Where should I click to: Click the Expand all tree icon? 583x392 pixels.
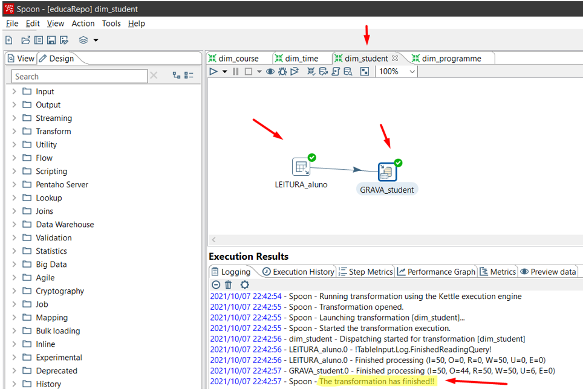(x=177, y=76)
